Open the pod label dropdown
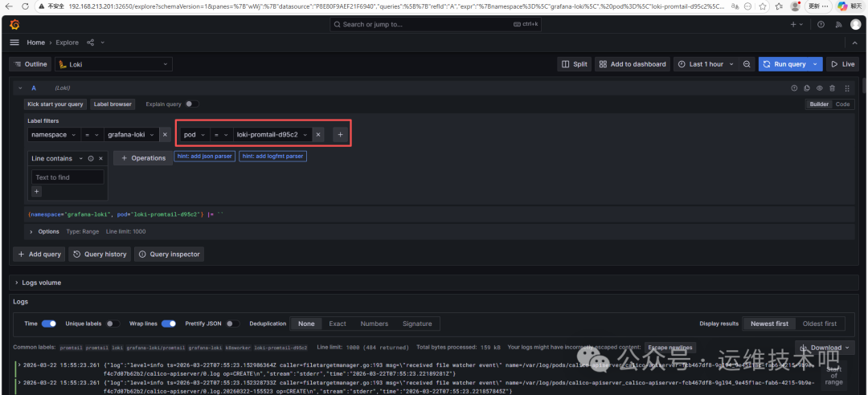The image size is (868, 395). click(x=194, y=134)
